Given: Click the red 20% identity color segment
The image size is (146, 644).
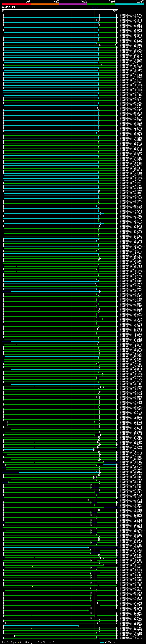Looking at the screenshot, I should click(16, 4).
